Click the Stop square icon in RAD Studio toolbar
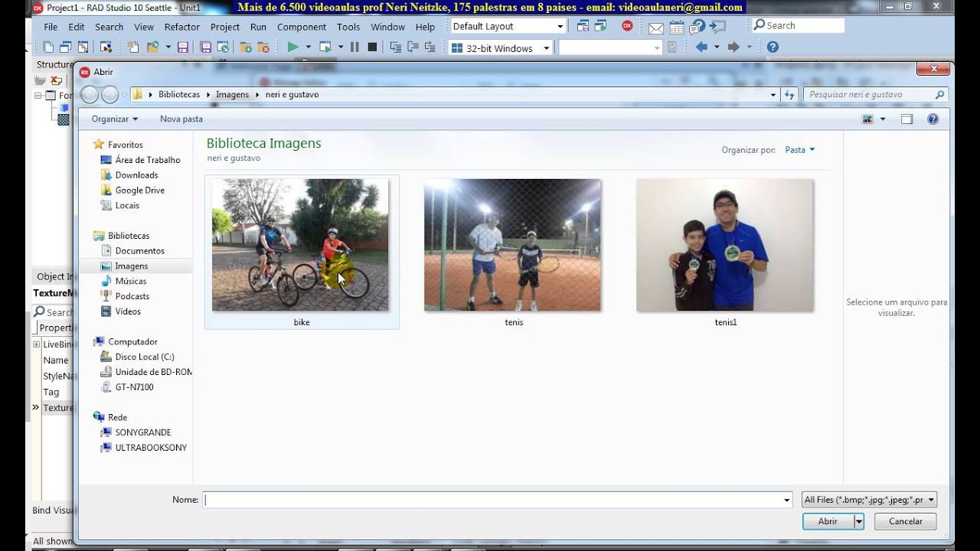980x551 pixels. pyautogui.click(x=372, y=47)
